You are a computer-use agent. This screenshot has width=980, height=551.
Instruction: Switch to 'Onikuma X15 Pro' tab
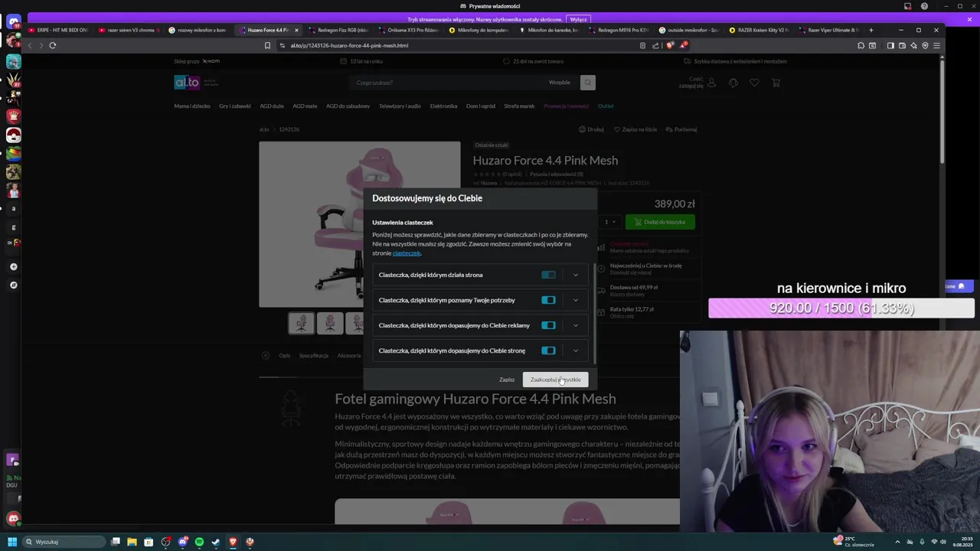pyautogui.click(x=410, y=30)
